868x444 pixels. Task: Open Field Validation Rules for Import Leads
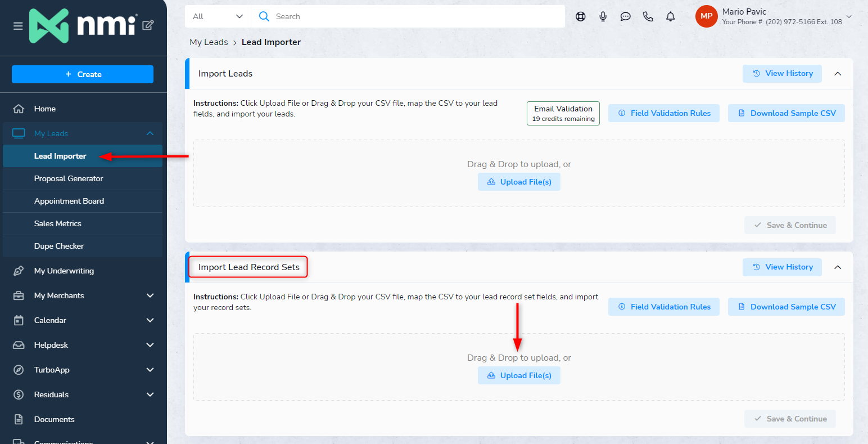coord(664,113)
